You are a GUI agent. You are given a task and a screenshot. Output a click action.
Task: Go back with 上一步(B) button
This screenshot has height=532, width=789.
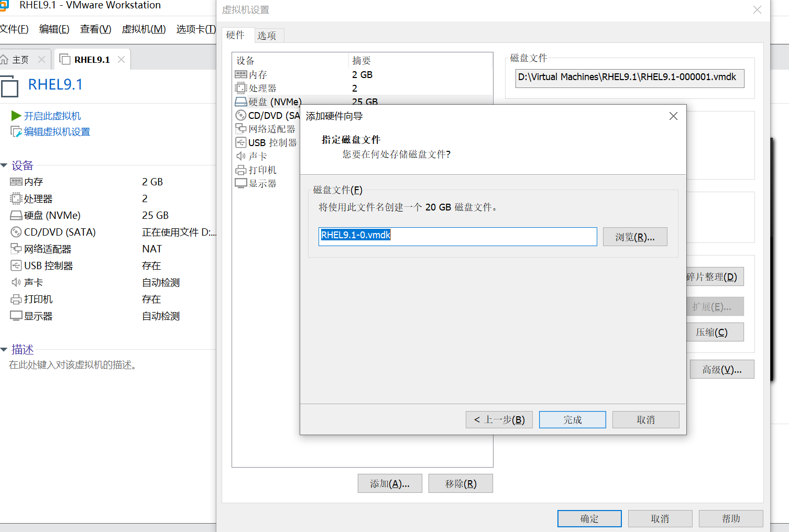pos(499,419)
